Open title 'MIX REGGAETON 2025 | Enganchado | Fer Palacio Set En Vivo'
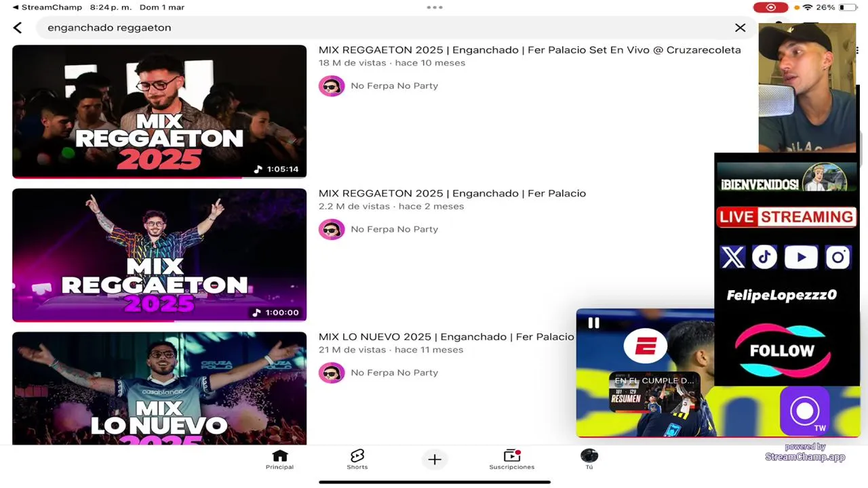The image size is (868, 488). click(x=530, y=50)
